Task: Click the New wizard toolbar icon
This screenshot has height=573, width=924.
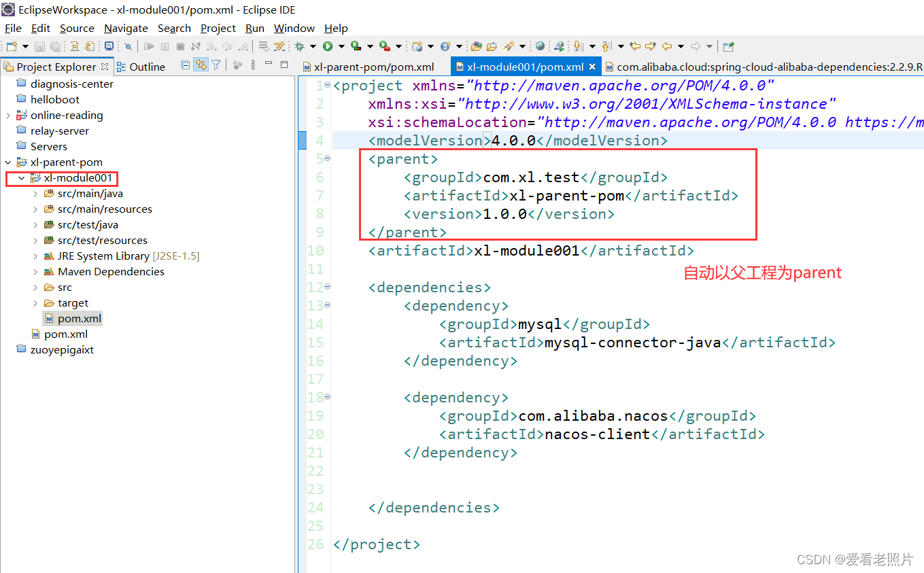Action: [x=12, y=46]
